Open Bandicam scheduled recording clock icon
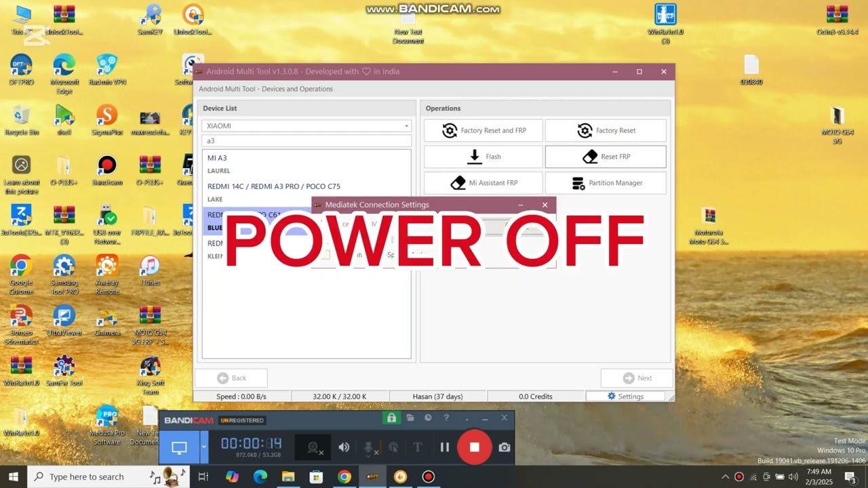Viewport: 868px width, 488px height. click(428, 418)
